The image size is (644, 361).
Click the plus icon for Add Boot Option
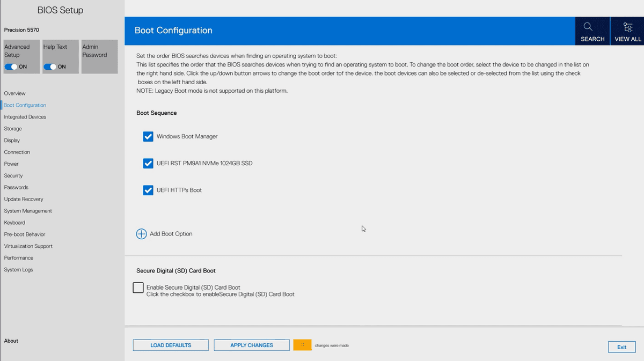click(141, 234)
